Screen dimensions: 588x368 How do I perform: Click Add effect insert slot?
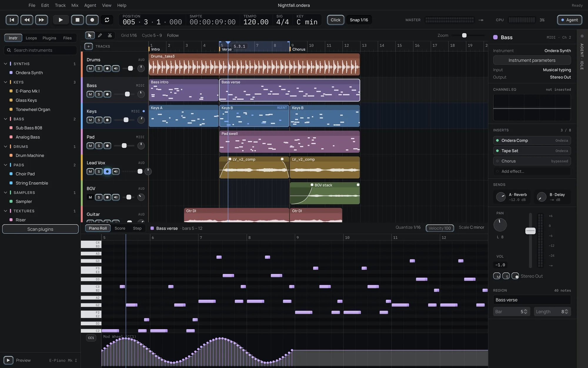pos(532,171)
